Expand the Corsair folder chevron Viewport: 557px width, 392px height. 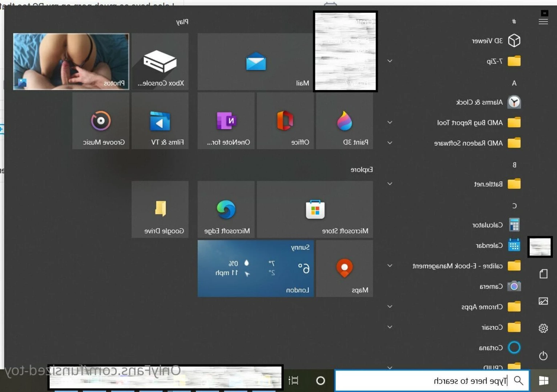[x=390, y=327]
